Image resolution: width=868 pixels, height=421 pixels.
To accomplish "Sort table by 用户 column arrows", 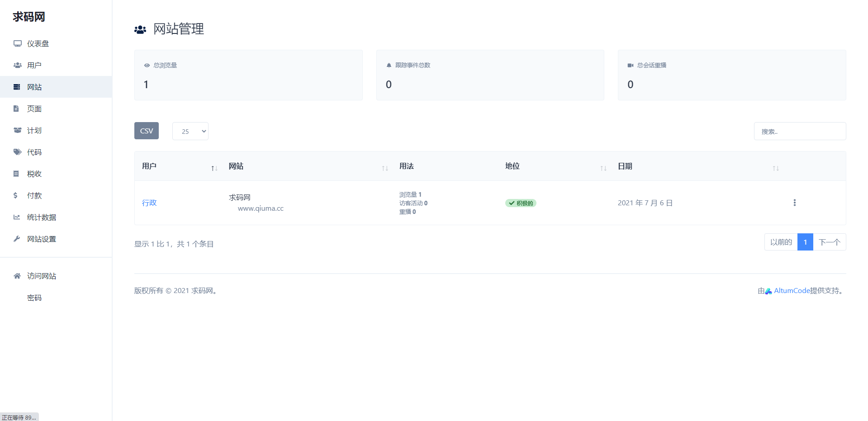I will pyautogui.click(x=214, y=168).
